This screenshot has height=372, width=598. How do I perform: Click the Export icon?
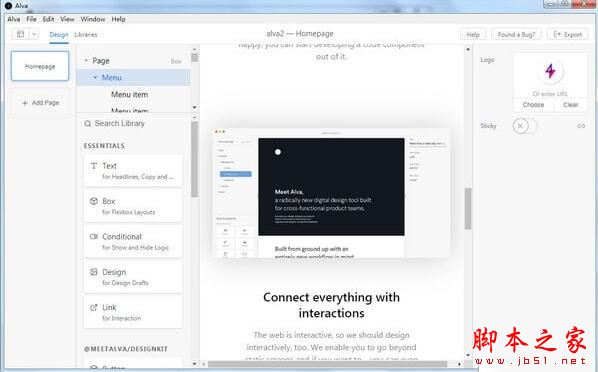(557, 34)
